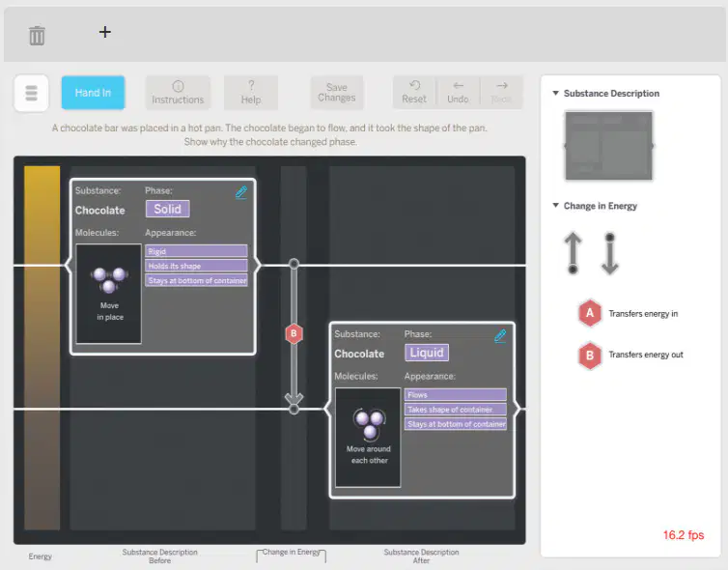Click the Flows appearance tag
The height and width of the screenshot is (570, 728).
(455, 395)
